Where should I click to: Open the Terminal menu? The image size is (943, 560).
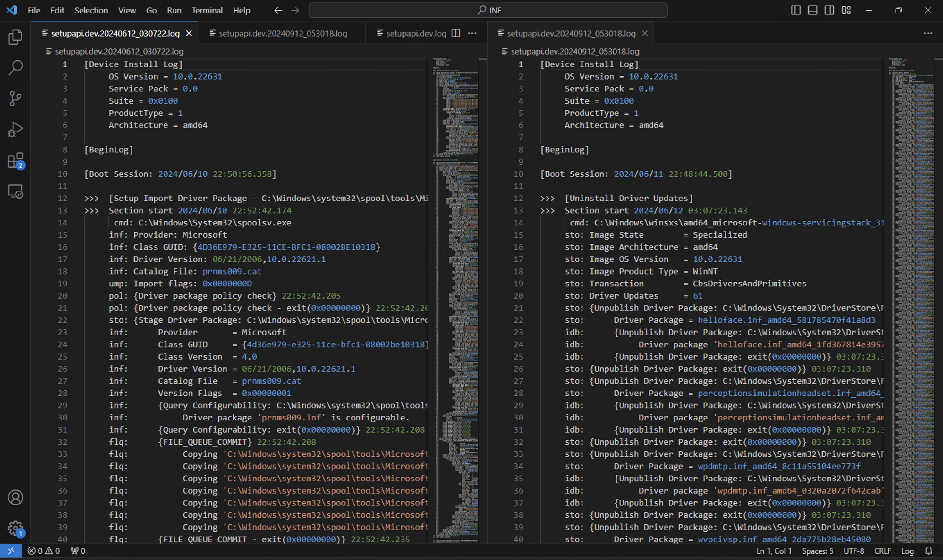207,11
